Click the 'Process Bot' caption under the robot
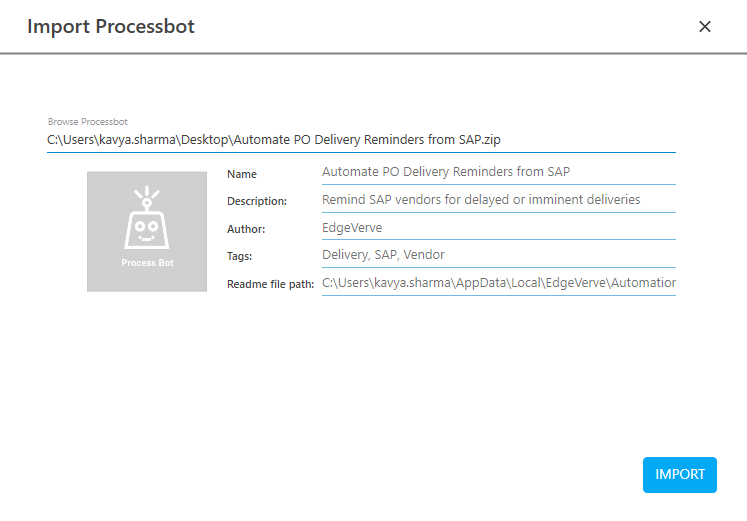Screen dimensions: 747x521 [x=146, y=262]
